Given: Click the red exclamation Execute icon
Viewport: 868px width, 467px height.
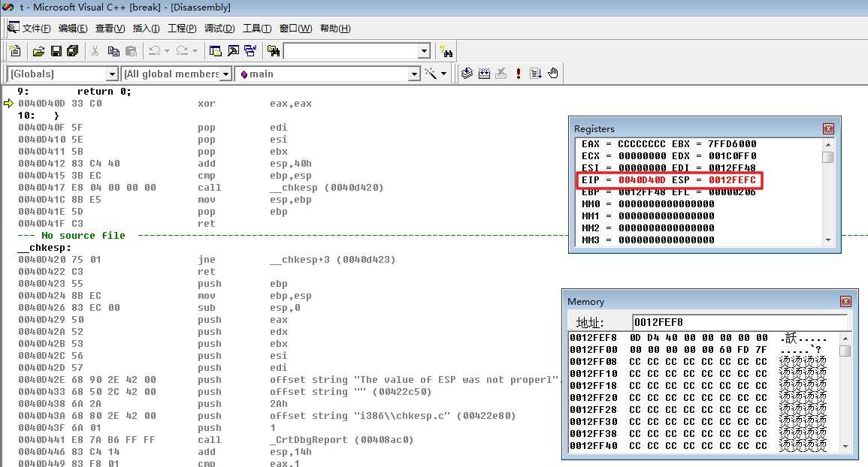Looking at the screenshot, I should click(518, 74).
